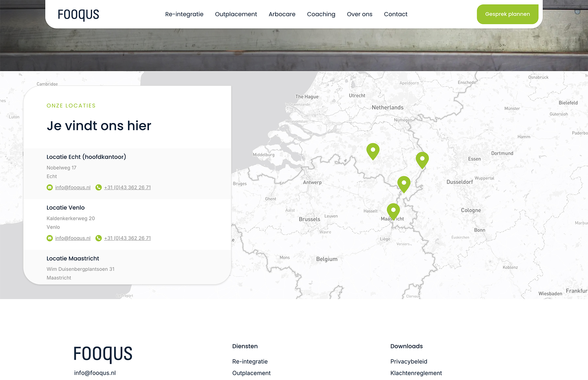The width and height of the screenshot is (588, 380).
Task: Go to the Arbocare page
Action: click(282, 14)
